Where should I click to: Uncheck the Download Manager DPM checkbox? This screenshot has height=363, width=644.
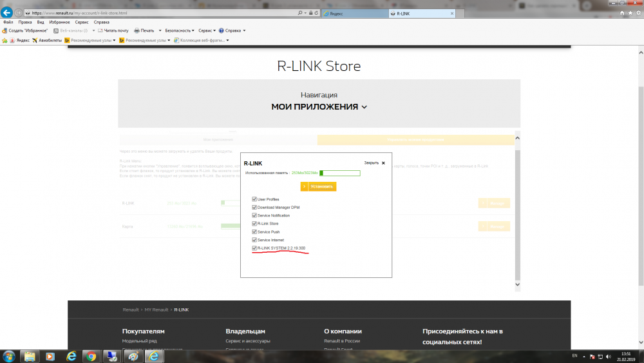pyautogui.click(x=254, y=207)
